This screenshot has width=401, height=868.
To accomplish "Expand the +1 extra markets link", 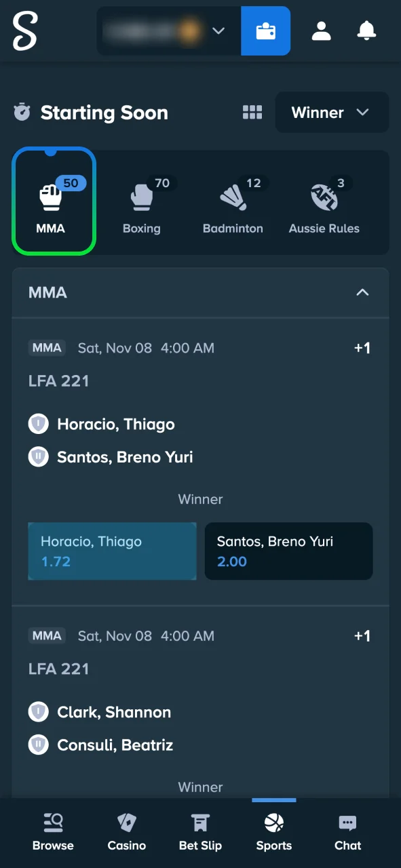I will [362, 348].
